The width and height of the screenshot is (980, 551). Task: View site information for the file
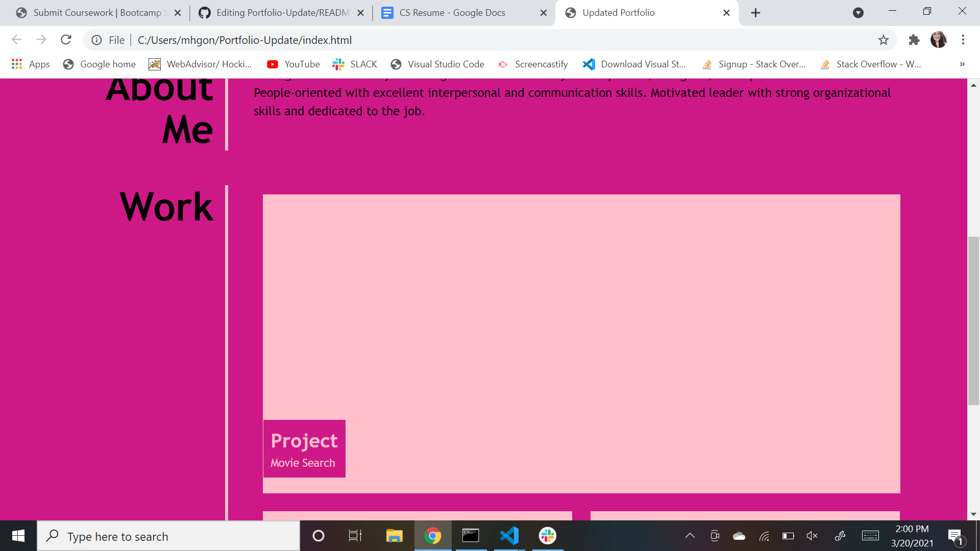tap(96, 40)
